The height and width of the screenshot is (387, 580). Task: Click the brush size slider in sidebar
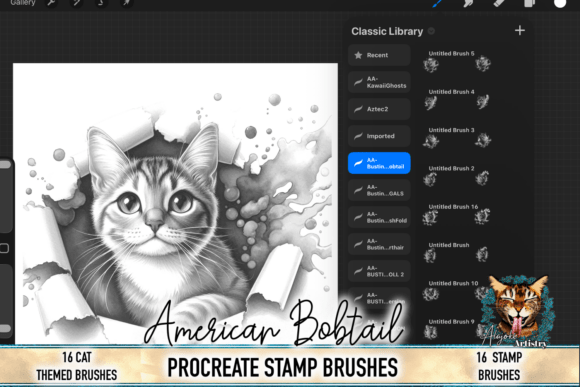coord(5,196)
